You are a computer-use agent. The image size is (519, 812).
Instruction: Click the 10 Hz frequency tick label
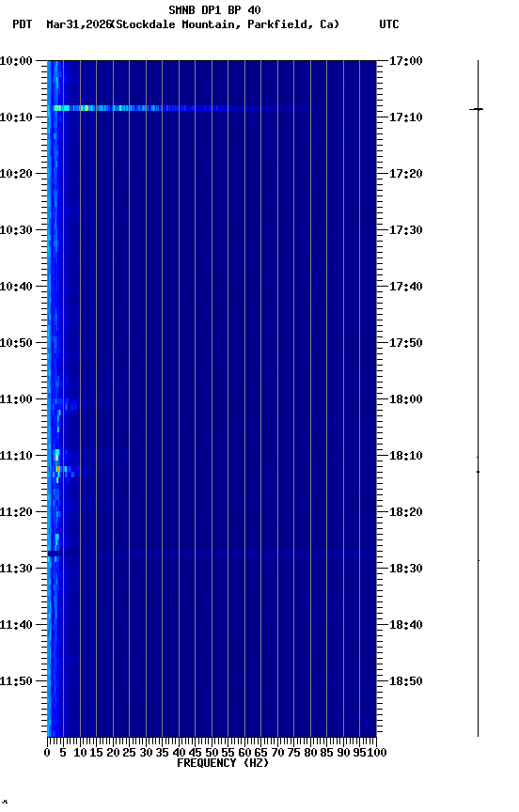[x=80, y=753]
